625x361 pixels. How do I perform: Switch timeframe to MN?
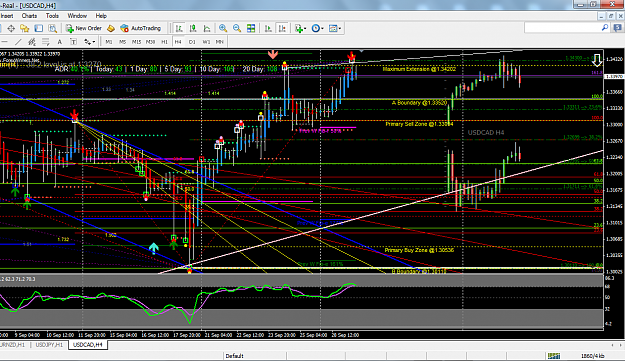[x=220, y=41]
